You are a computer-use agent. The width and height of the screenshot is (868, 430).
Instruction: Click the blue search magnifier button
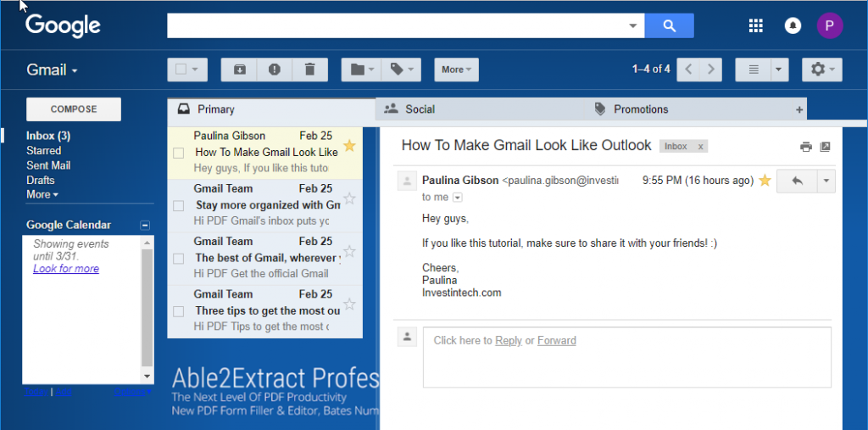click(x=670, y=25)
